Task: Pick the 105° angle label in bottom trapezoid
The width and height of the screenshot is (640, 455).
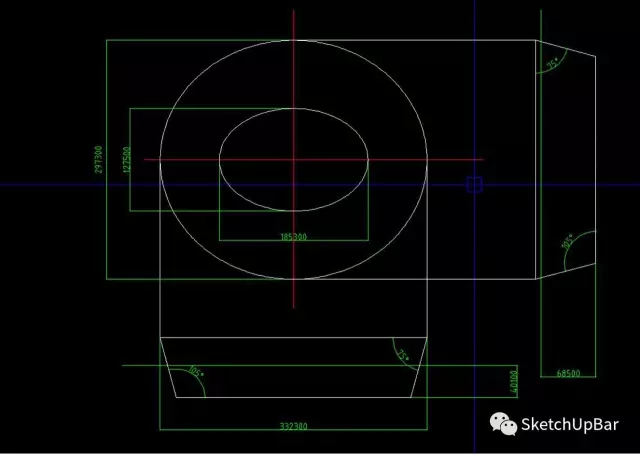Action: [x=196, y=372]
